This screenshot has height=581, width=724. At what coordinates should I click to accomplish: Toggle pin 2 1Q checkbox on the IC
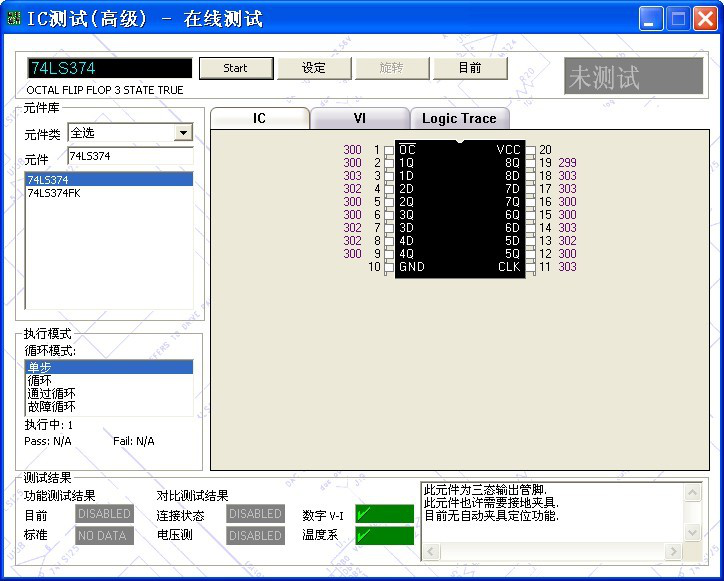389,163
